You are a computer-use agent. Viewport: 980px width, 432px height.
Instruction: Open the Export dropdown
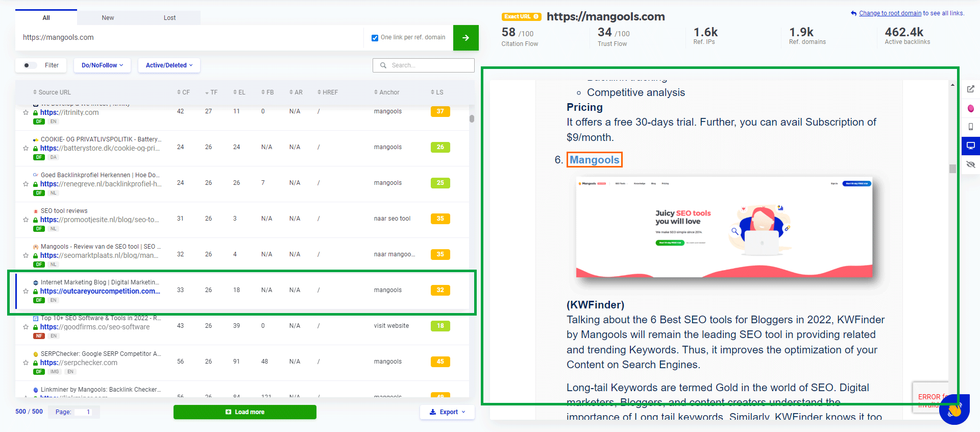(447, 412)
